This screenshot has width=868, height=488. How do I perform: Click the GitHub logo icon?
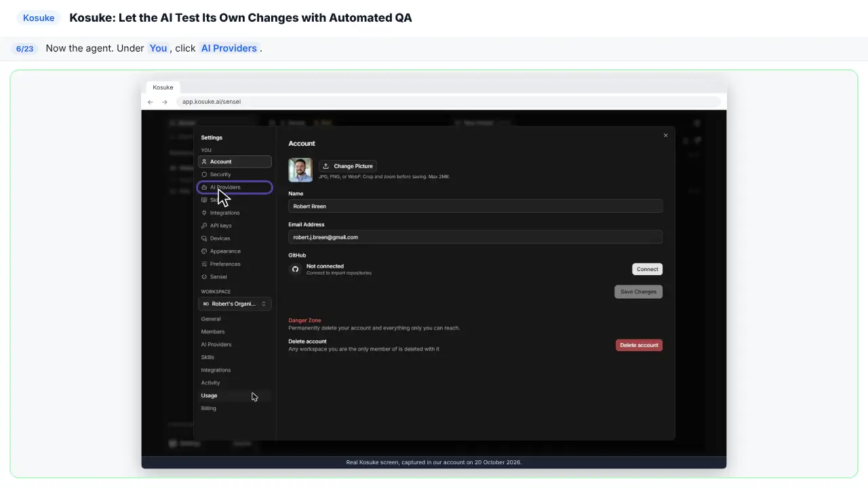(295, 269)
